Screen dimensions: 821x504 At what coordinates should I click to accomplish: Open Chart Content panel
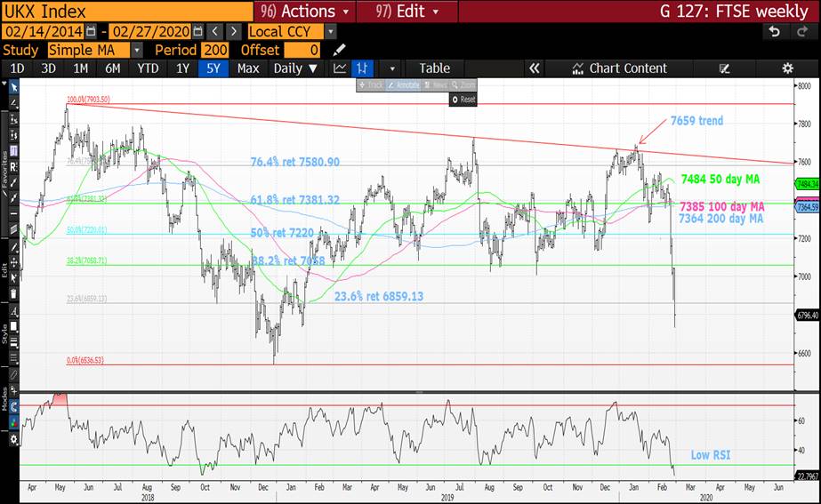coord(620,68)
